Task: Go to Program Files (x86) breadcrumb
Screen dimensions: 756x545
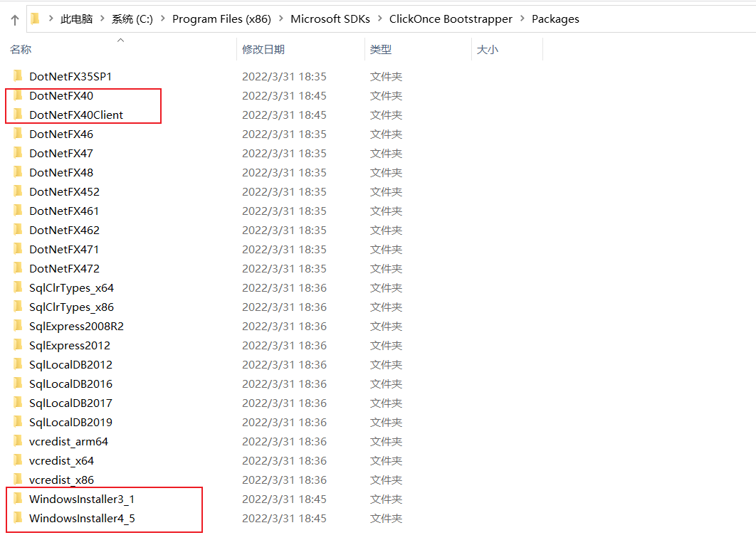Action: click(x=222, y=19)
